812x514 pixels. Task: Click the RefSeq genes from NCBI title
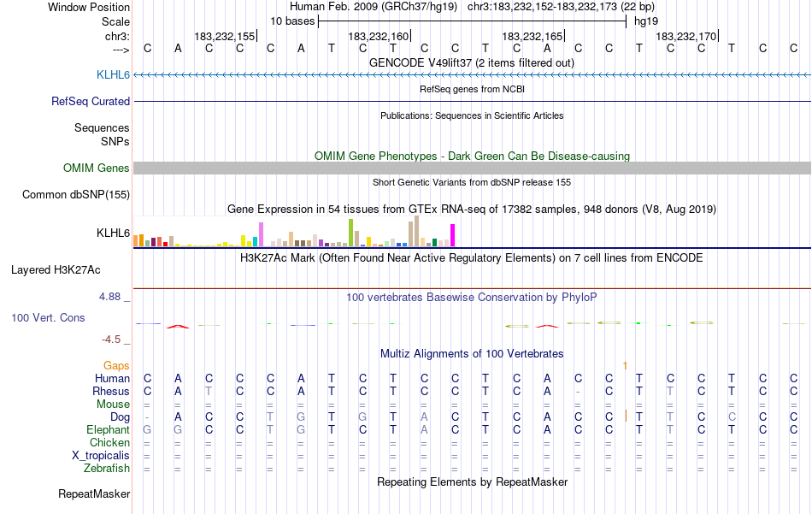point(473,89)
